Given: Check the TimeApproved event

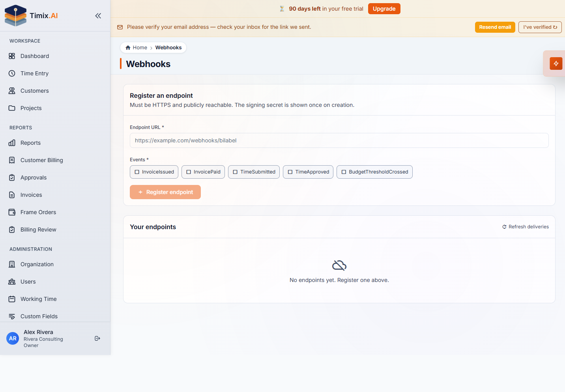Looking at the screenshot, I should click(x=290, y=172).
